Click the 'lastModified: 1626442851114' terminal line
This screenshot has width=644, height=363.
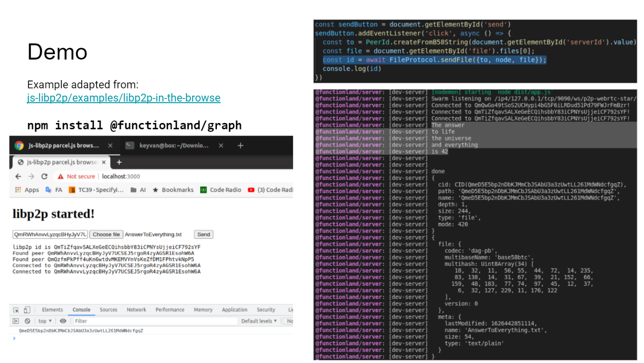coord(490,323)
